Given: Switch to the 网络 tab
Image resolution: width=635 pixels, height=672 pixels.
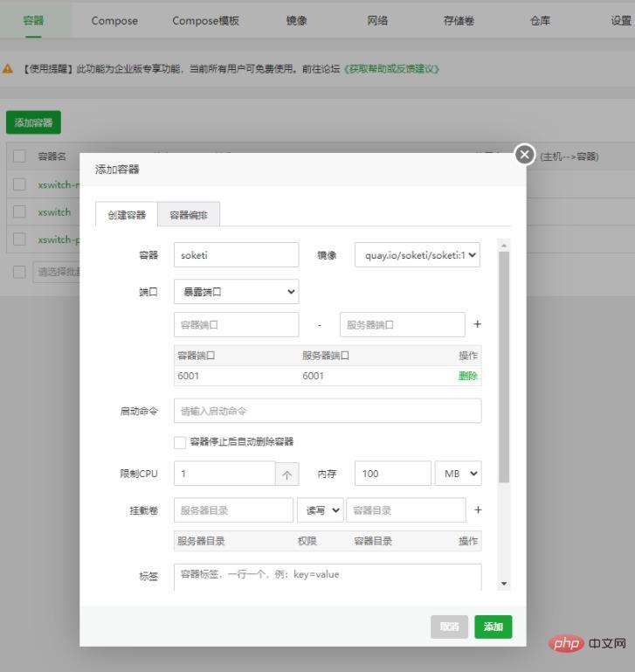Looking at the screenshot, I should point(377,21).
